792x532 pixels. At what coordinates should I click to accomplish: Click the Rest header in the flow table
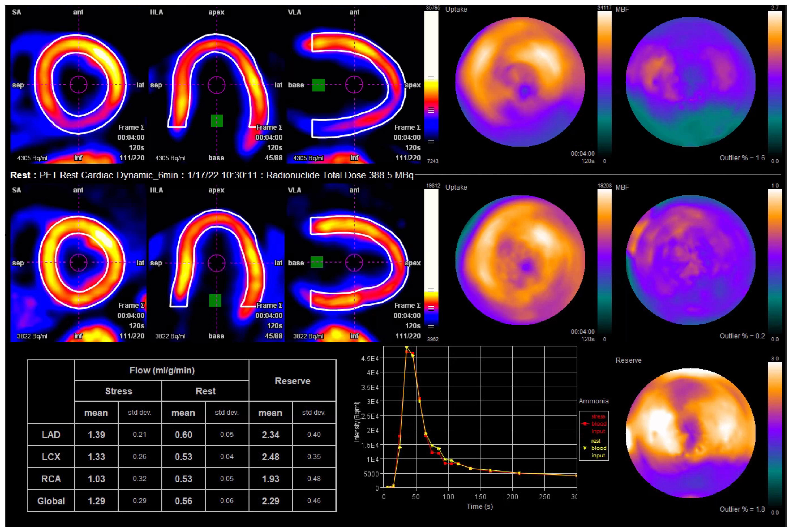(x=205, y=391)
